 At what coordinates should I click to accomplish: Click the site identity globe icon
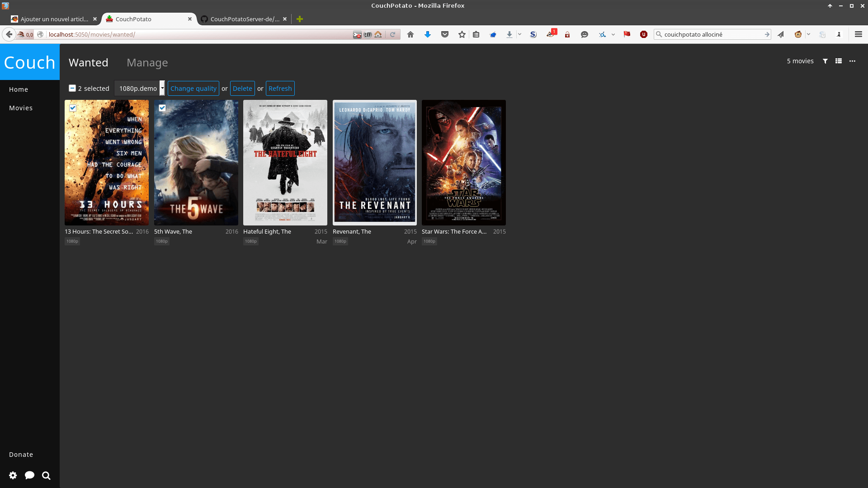40,34
